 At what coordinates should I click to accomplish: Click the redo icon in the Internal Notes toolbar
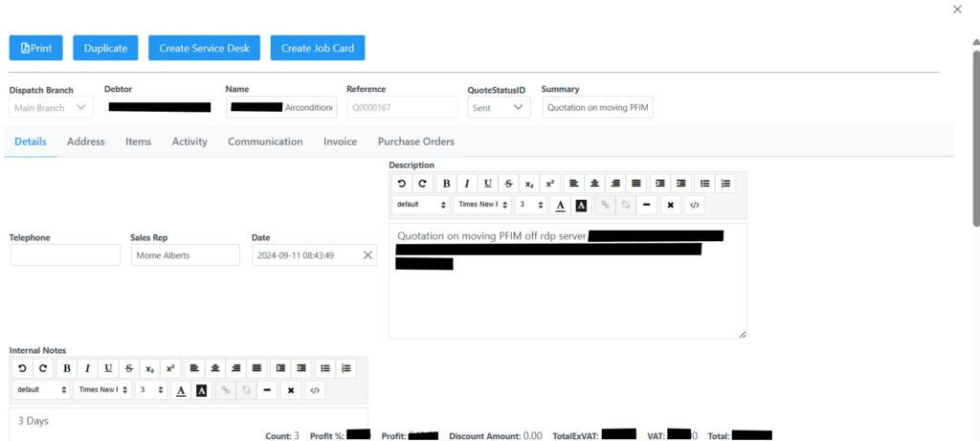(43, 368)
